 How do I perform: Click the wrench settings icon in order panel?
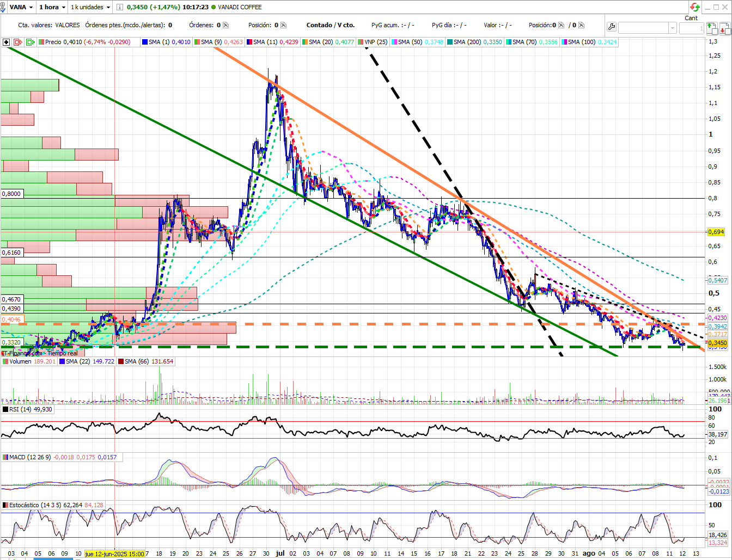tap(612, 27)
